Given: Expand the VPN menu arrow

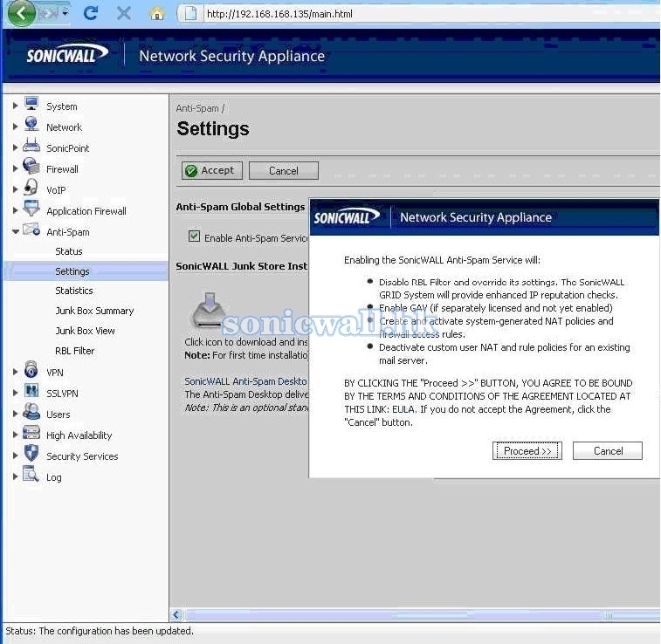Looking at the screenshot, I should 15,372.
